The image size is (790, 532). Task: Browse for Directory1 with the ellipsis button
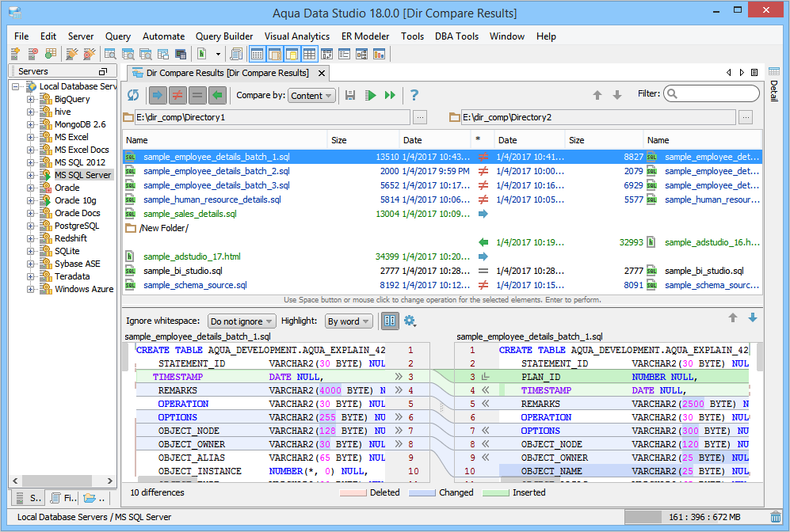[420, 117]
